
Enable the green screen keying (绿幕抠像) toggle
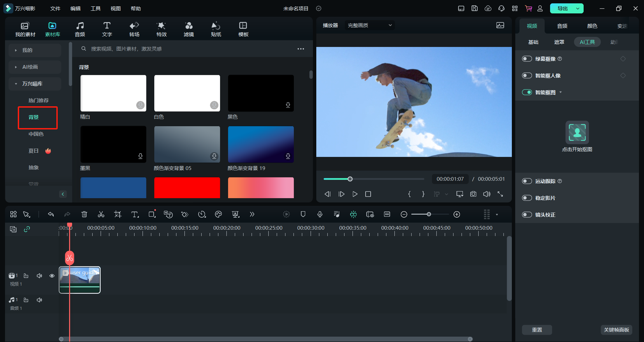coord(527,59)
